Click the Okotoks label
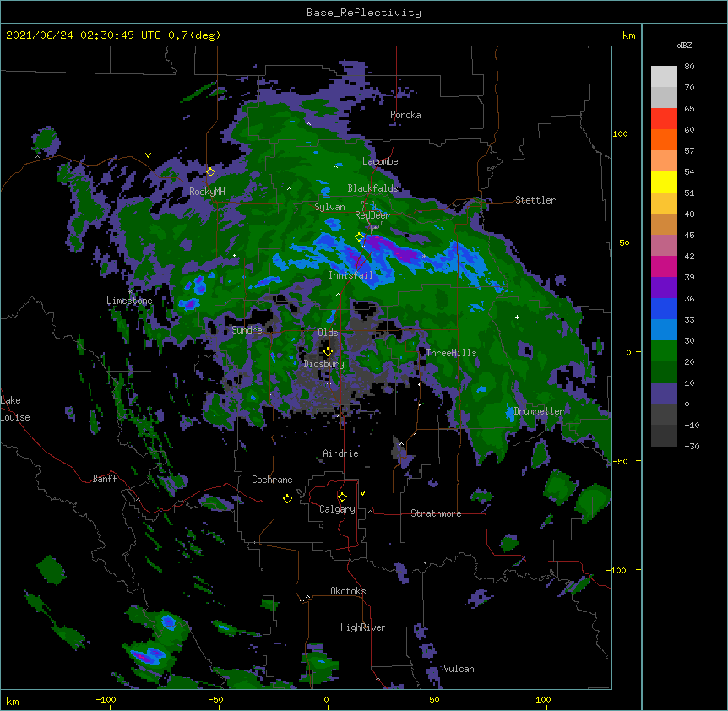The width and height of the screenshot is (728, 711). click(348, 591)
